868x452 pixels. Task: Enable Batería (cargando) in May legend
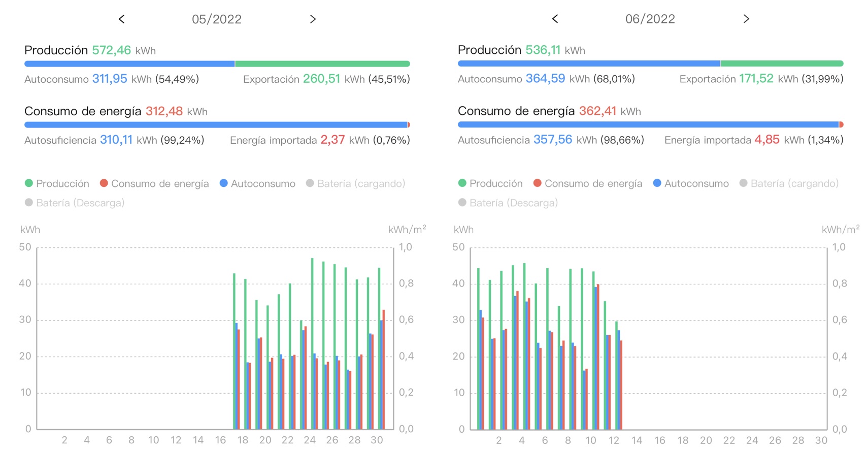(x=355, y=183)
